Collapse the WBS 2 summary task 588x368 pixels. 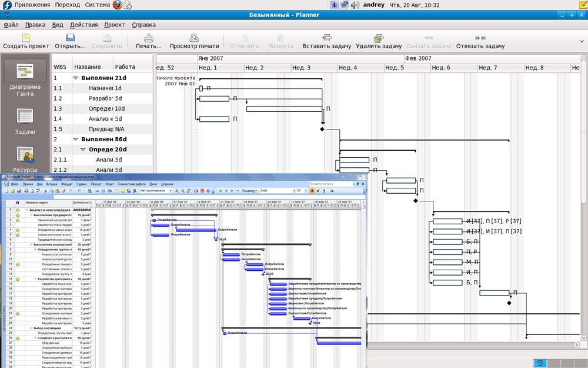click(x=75, y=140)
